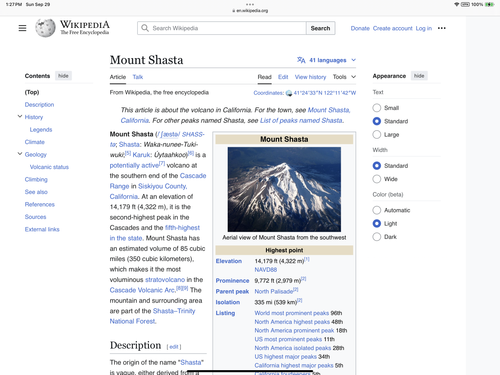Open the coordinates 41°24′33″N link
Image resolution: width=500 pixels, height=375 pixels.
[x=325, y=93]
